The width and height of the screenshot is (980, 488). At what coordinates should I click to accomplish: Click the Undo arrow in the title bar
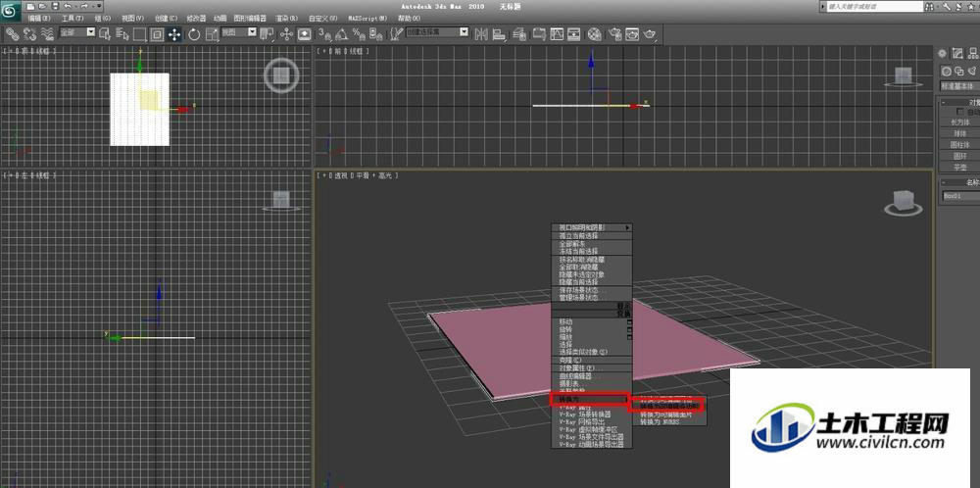click(68, 6)
